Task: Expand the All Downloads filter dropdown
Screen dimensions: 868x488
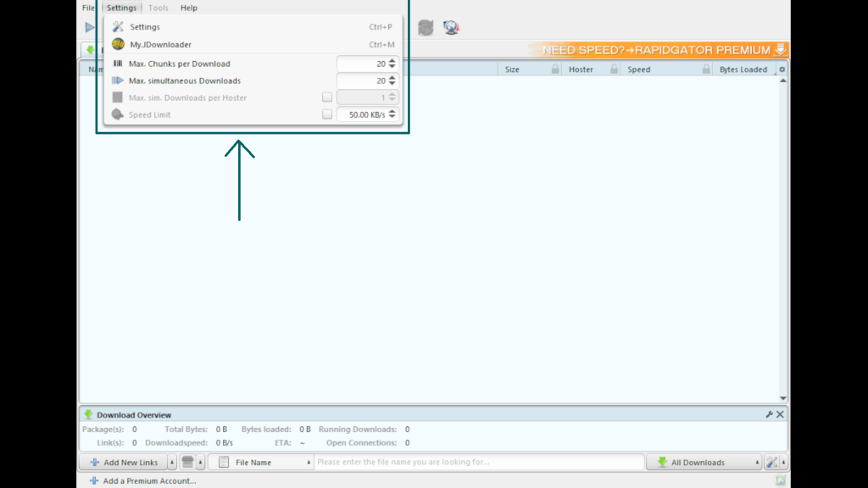Action: (708, 463)
